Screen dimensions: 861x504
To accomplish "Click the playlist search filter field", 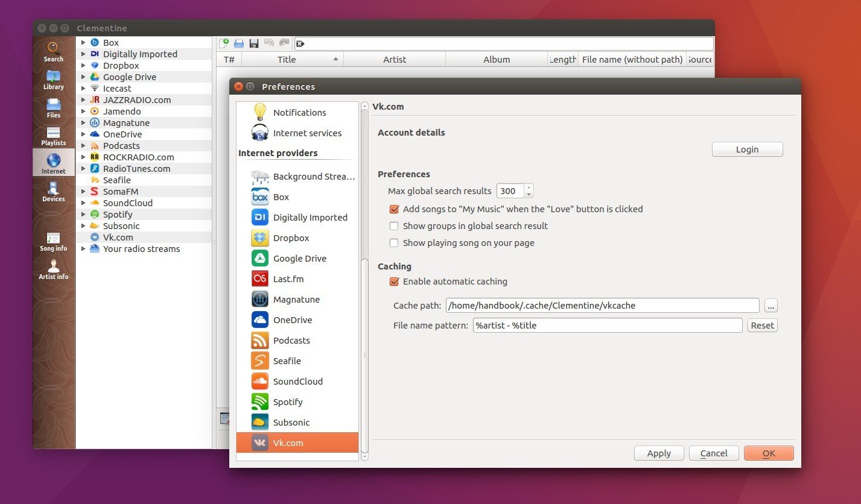I will click(x=504, y=43).
